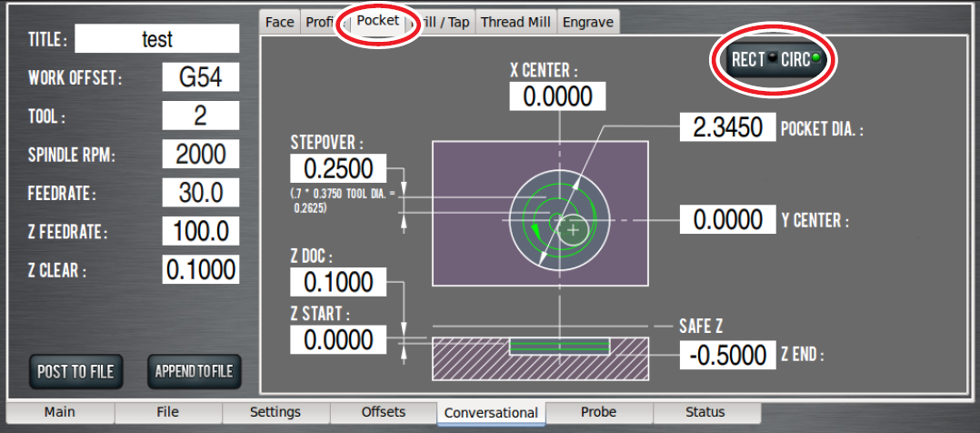
Task: Select the Tool number field
Action: [200, 116]
